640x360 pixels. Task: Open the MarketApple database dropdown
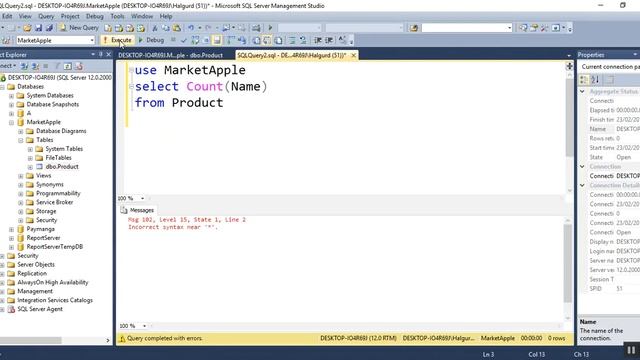[92, 40]
